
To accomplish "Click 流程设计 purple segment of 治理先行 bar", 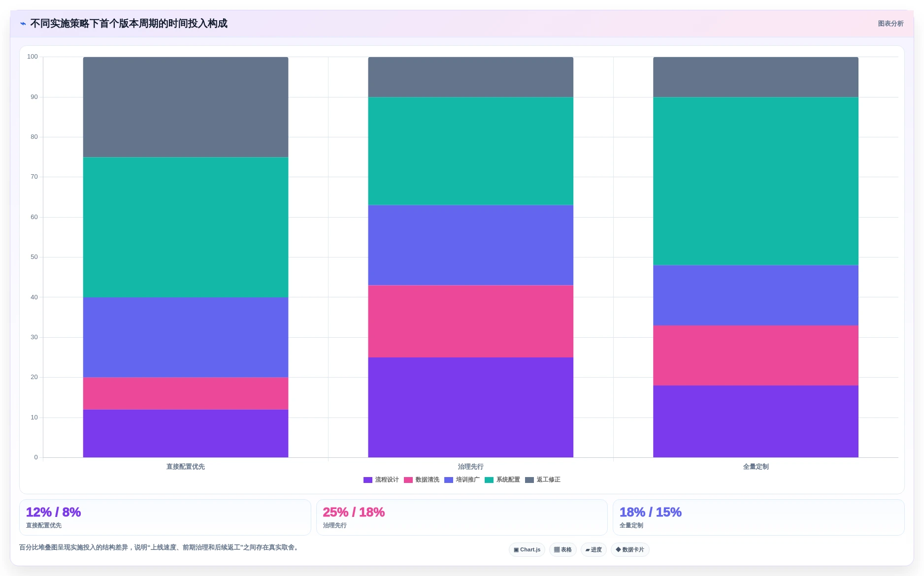I will point(471,407).
